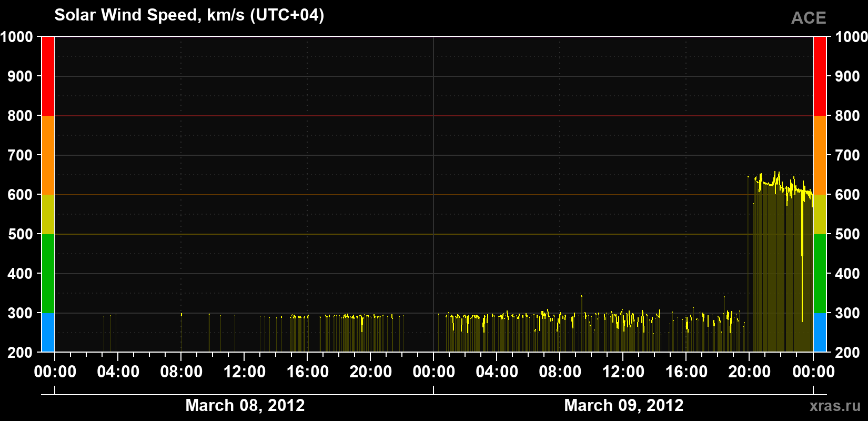
Task: Click the blue color band on left scale
Action: 48,333
